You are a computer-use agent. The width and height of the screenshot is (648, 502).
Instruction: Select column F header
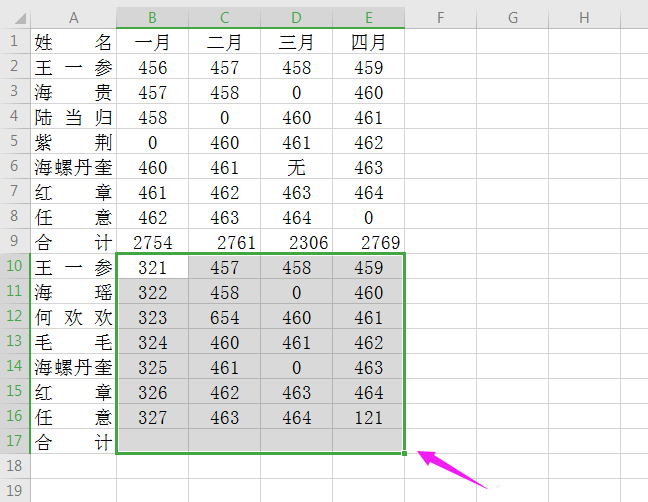(x=441, y=18)
